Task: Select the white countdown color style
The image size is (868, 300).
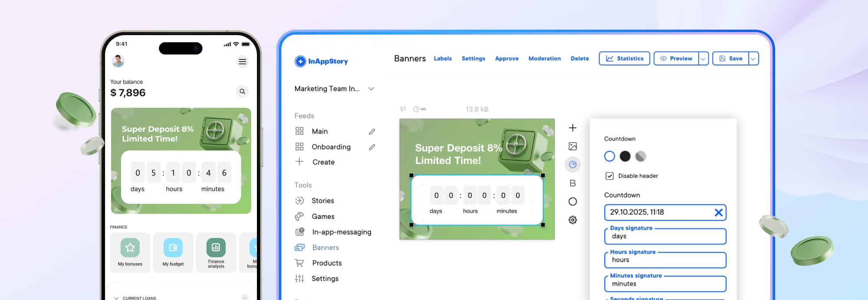Action: (609, 156)
